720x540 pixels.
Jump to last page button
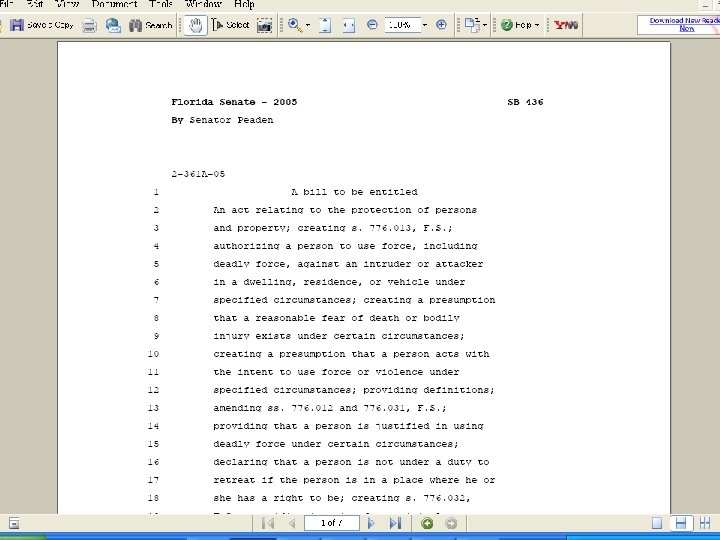click(x=395, y=523)
